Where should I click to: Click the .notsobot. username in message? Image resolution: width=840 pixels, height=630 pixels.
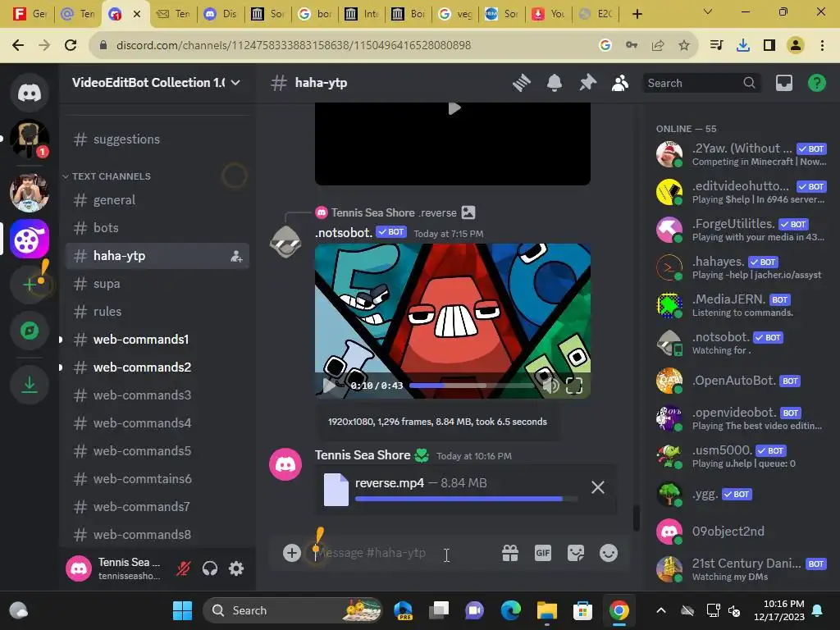pos(344,232)
